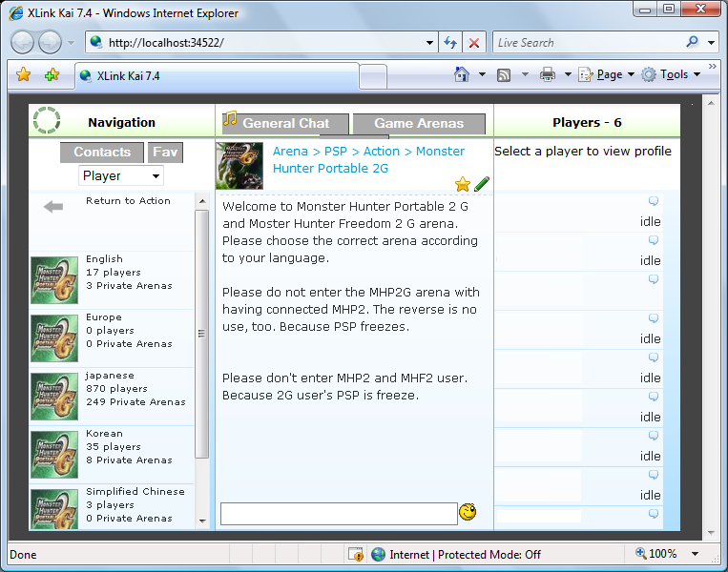Expand the address bar history dropdown
Viewport: 728px width, 572px height.
click(430, 43)
